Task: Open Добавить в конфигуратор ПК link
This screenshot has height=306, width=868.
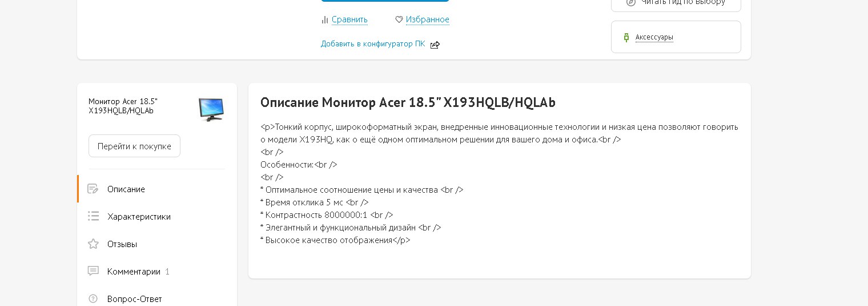Action: point(373,43)
